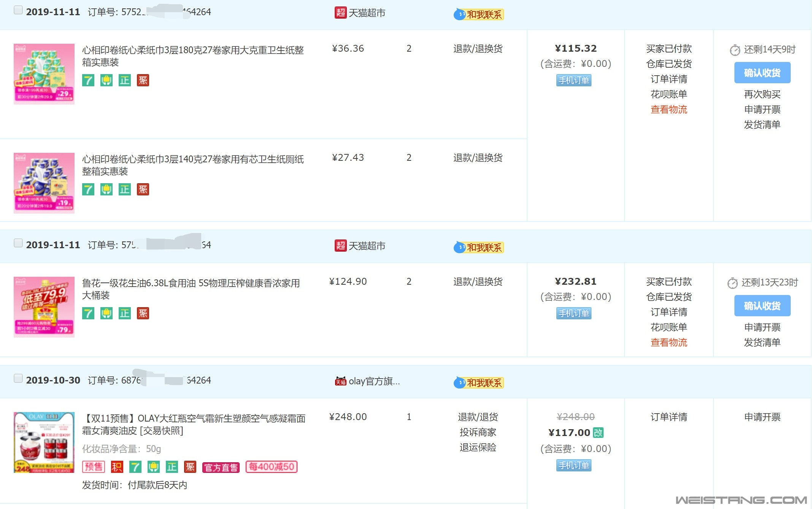Image resolution: width=812 pixels, height=509 pixels.
Task: Confirm receipt for the ¥232.81 order
Action: pyautogui.click(x=763, y=306)
